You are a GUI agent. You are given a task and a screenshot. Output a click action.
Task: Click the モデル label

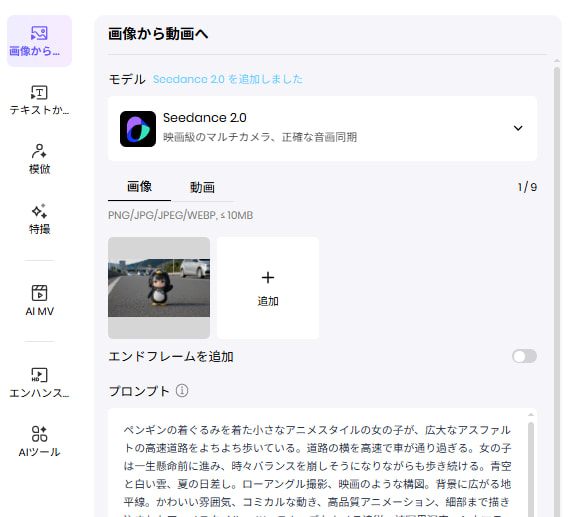click(x=127, y=79)
